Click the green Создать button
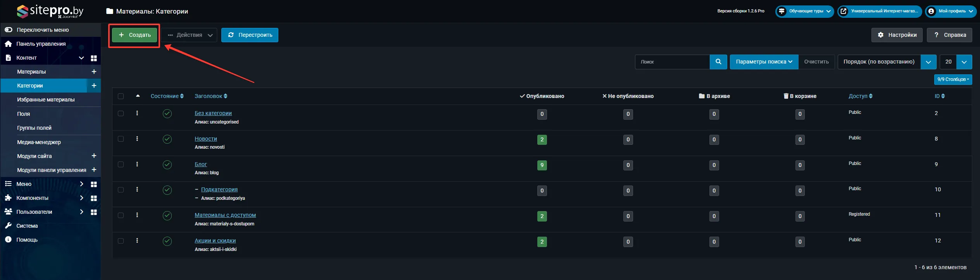Screen dimensions: 980x280 135,35
